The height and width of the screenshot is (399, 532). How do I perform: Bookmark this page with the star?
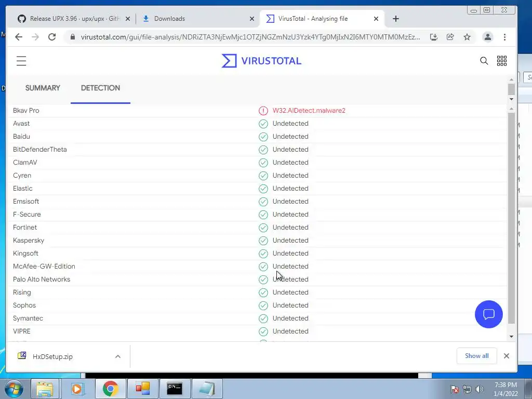pos(467,37)
